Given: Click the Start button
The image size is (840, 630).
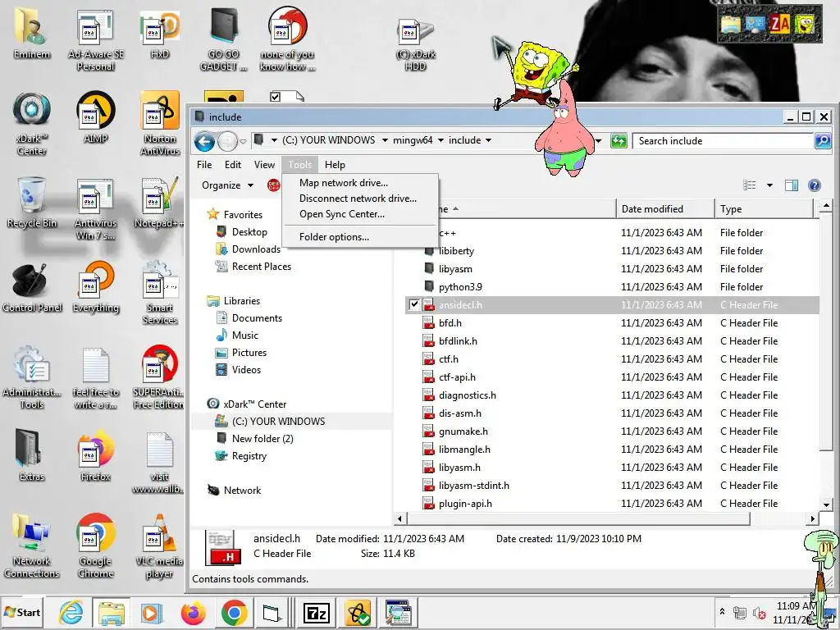Looking at the screenshot, I should [x=22, y=612].
